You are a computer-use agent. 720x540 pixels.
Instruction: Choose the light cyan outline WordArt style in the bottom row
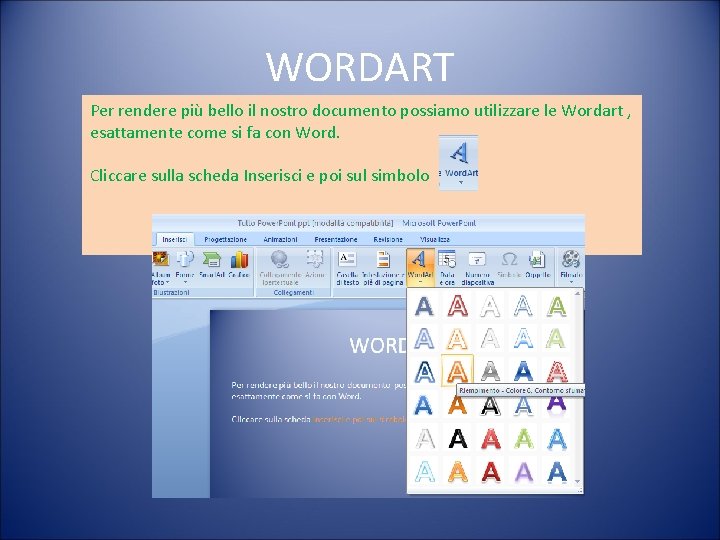pos(425,472)
